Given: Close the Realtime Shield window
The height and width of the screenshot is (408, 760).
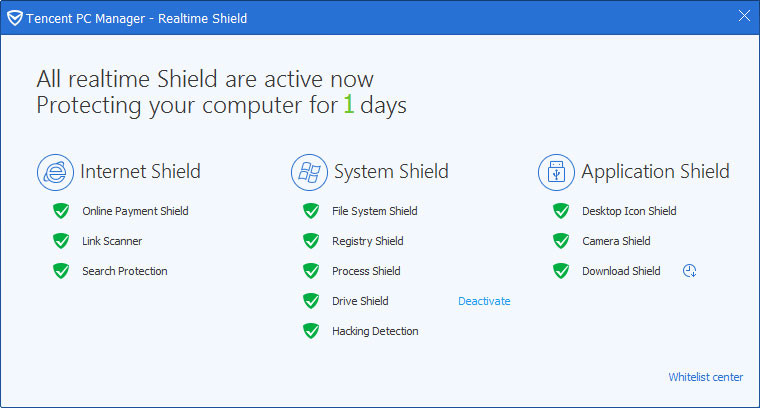Looking at the screenshot, I should coord(743,16).
